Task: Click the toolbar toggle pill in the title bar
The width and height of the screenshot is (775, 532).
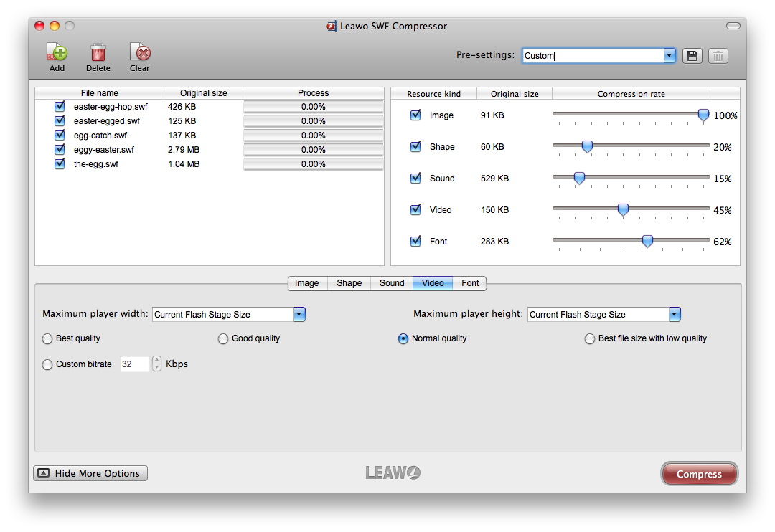Action: (x=733, y=26)
